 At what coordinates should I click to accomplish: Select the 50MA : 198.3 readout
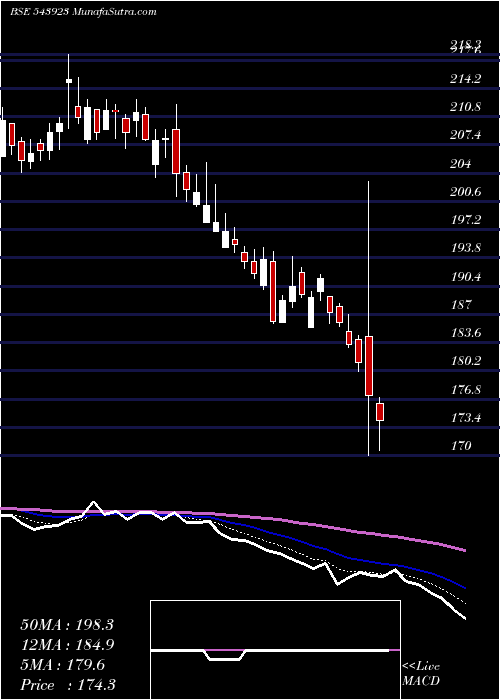click(67, 625)
